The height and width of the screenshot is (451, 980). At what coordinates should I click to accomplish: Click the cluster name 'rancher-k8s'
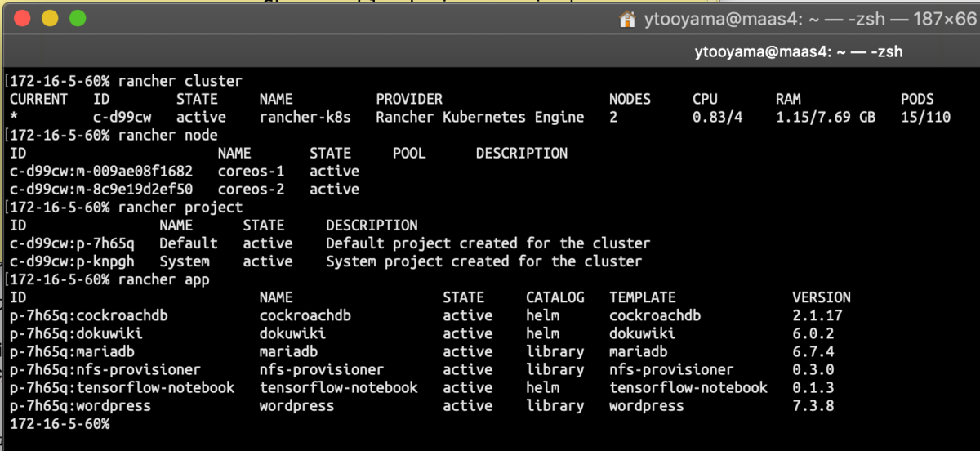(x=305, y=117)
